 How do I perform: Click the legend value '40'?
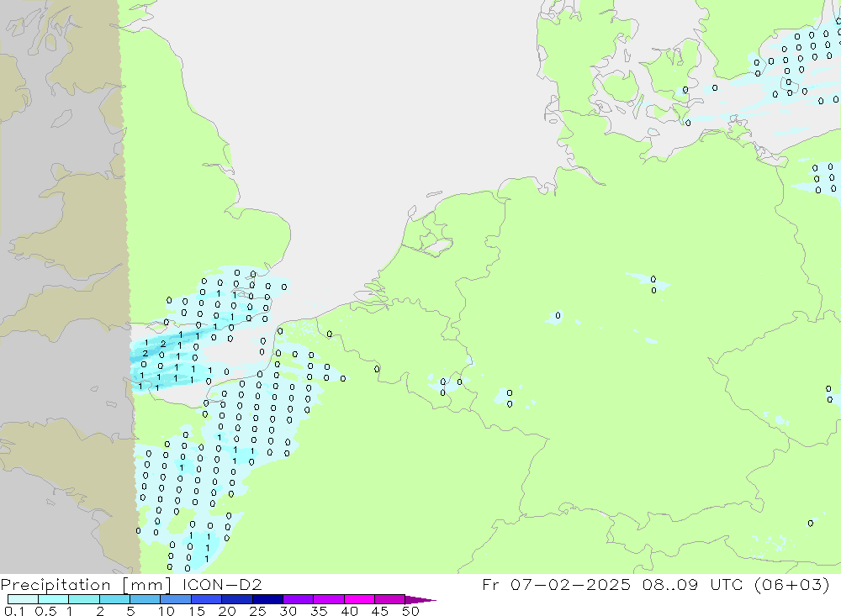(x=349, y=611)
